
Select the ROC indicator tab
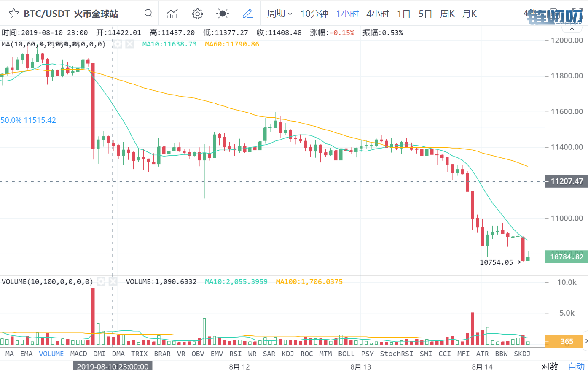coord(307,354)
